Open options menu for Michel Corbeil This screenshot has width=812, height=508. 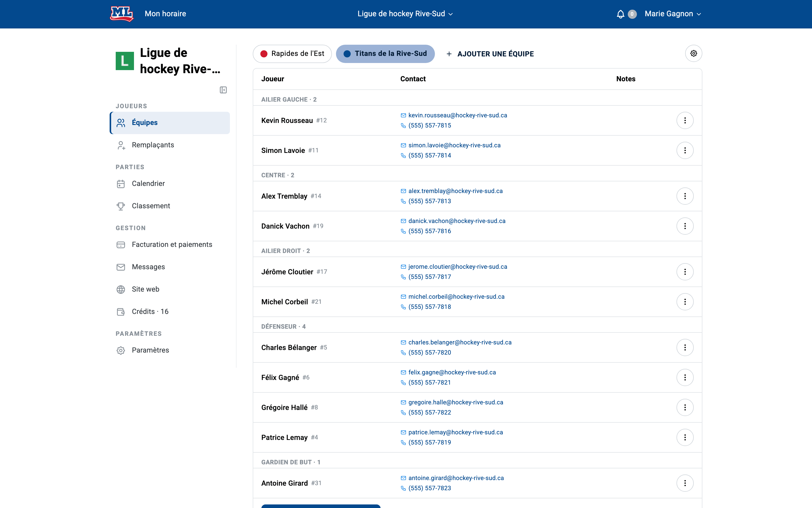(x=685, y=301)
